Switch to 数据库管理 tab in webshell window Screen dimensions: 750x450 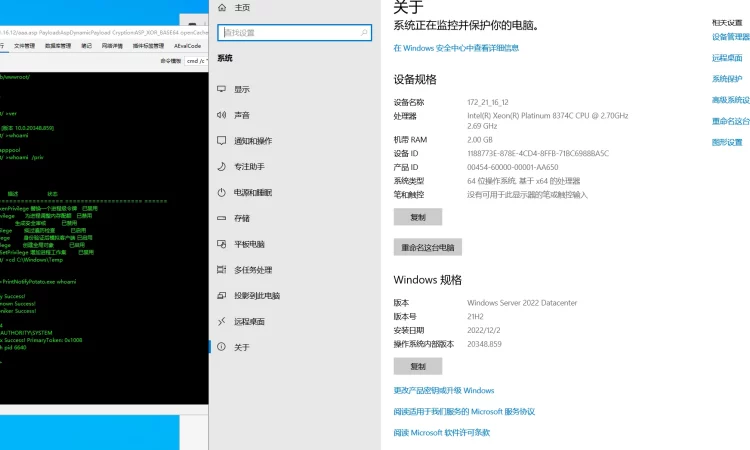pyautogui.click(x=58, y=46)
